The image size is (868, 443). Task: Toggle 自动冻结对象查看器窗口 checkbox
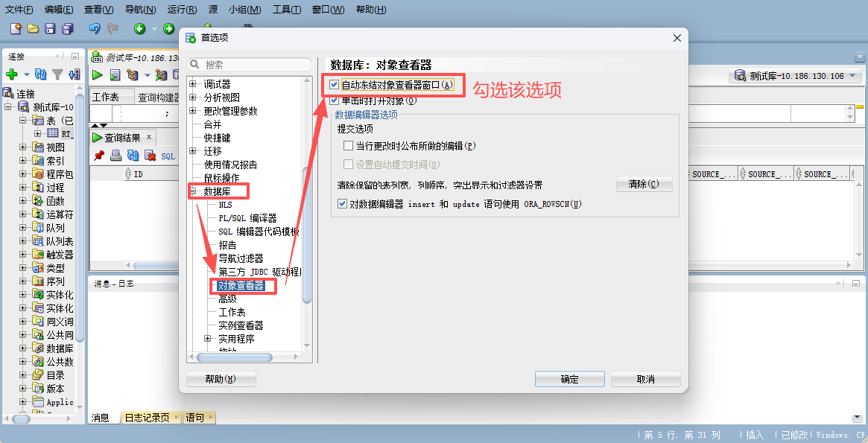333,85
